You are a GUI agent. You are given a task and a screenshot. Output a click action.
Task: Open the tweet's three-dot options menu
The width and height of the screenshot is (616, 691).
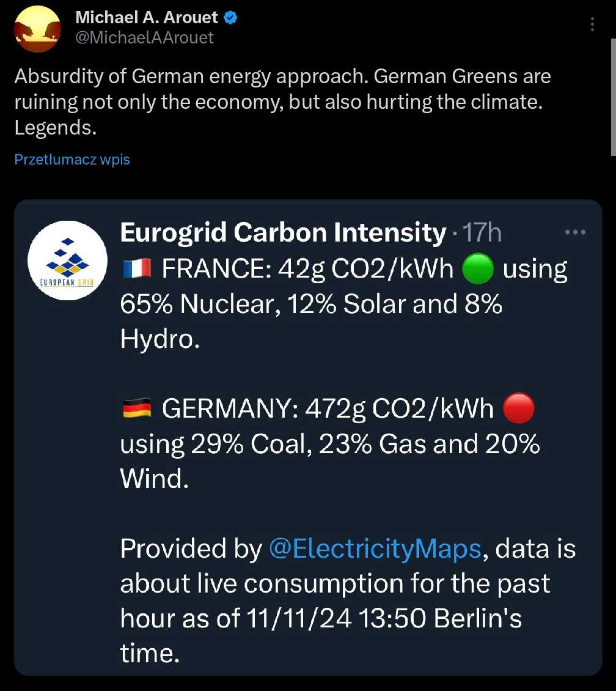592,24
